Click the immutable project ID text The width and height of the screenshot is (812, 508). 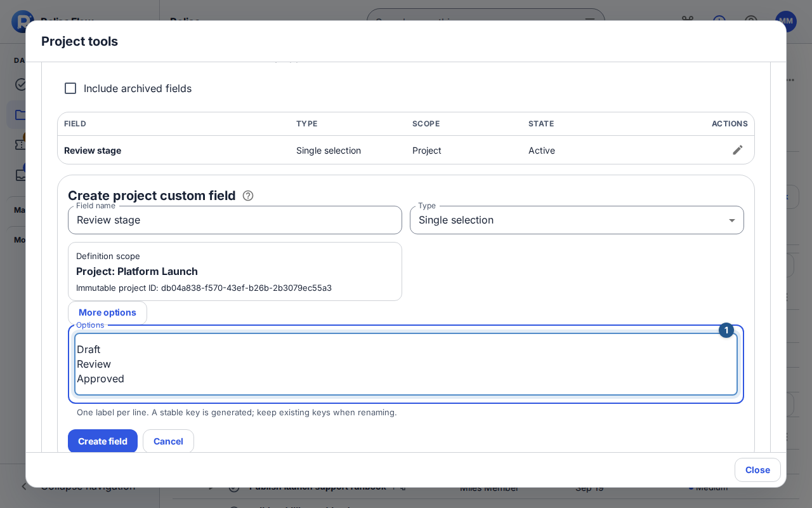tap(204, 288)
